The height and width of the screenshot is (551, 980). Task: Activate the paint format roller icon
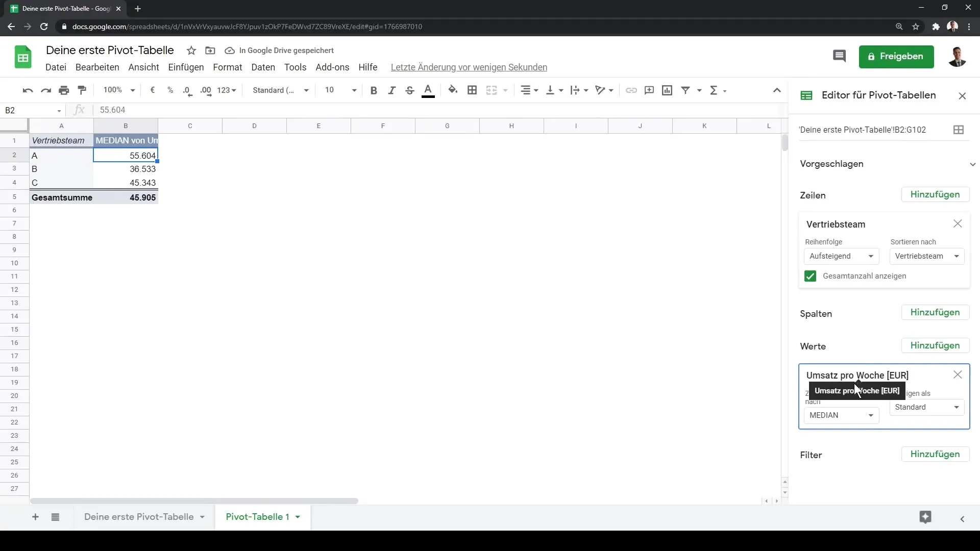tap(82, 90)
